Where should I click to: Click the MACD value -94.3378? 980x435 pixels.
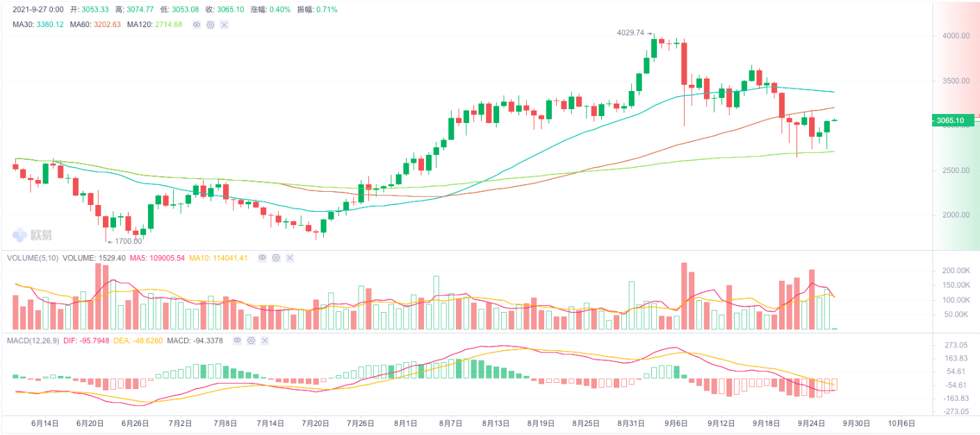pyautogui.click(x=206, y=340)
